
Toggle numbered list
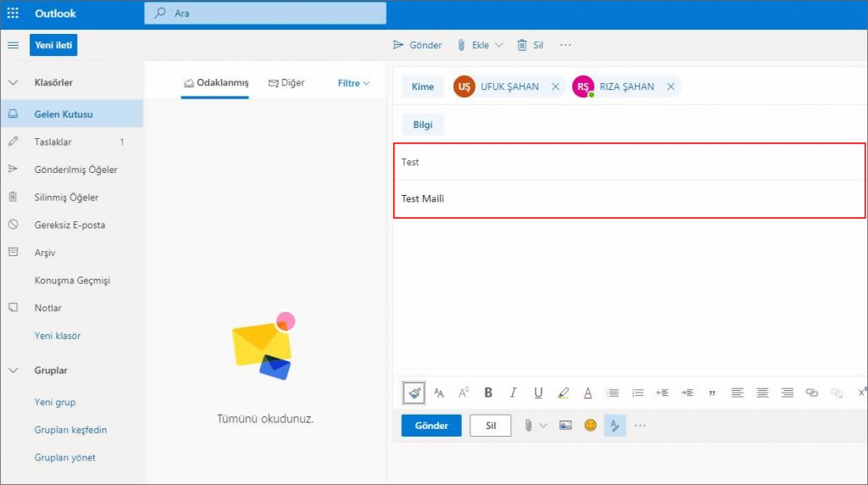(637, 393)
